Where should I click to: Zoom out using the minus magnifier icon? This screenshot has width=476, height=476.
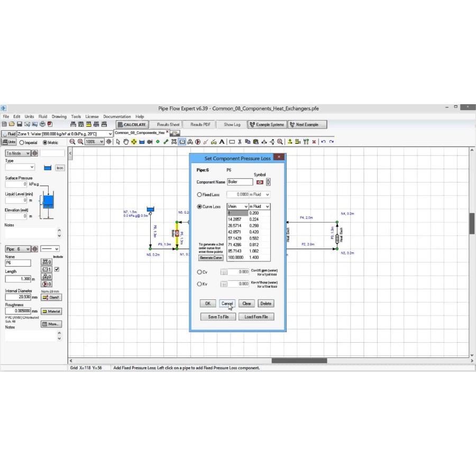click(x=72, y=142)
